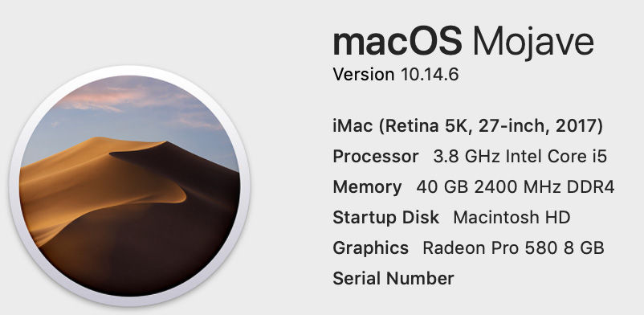This screenshot has width=644, height=315.
Task: Click the Graphics label
Action: [370, 248]
